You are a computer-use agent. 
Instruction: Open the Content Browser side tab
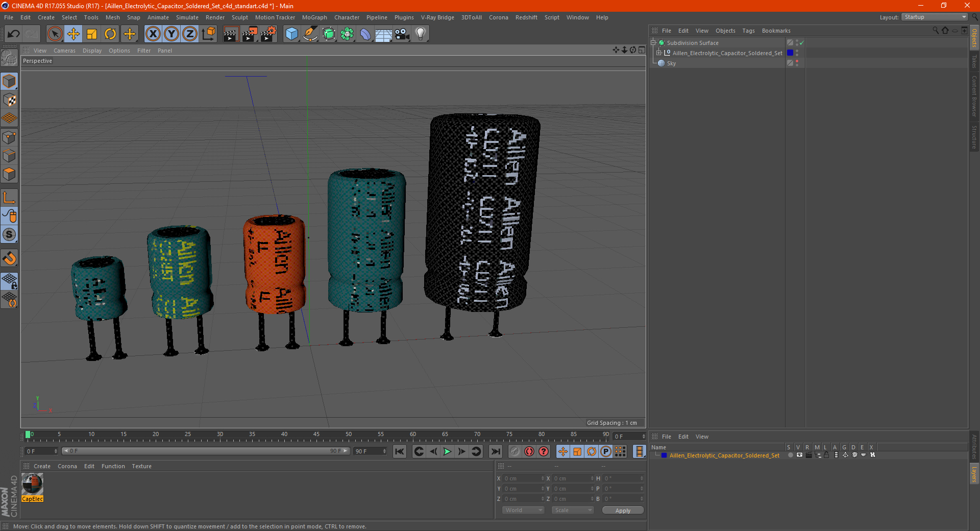click(974, 96)
